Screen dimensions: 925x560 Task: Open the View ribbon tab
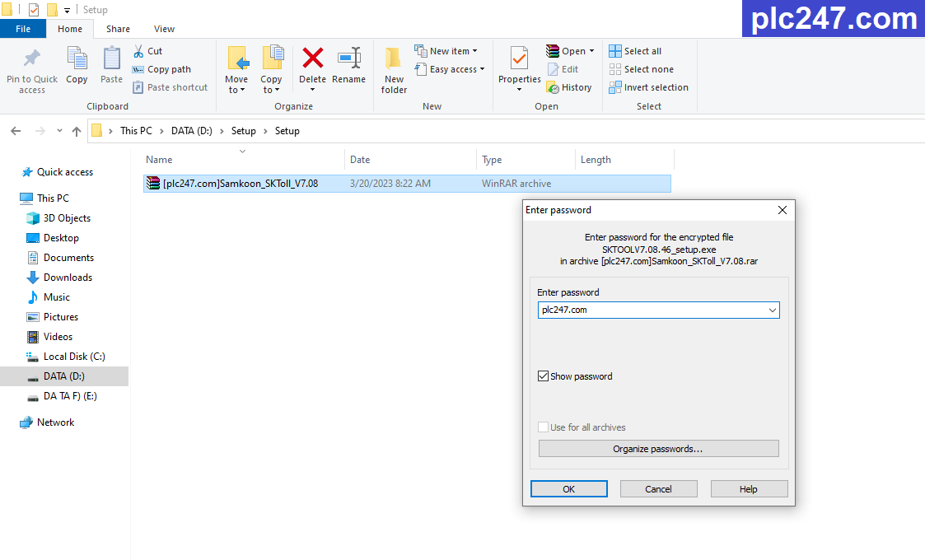(x=163, y=28)
